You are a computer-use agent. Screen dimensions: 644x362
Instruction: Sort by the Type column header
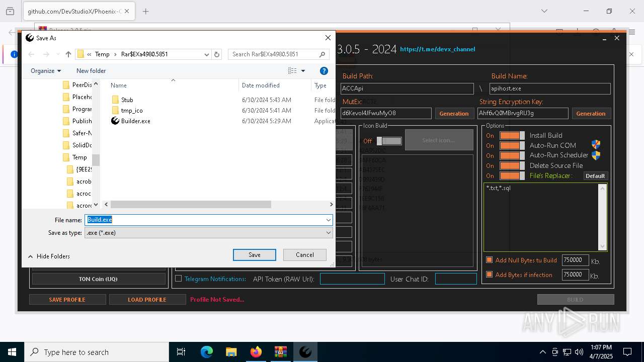[x=320, y=85]
